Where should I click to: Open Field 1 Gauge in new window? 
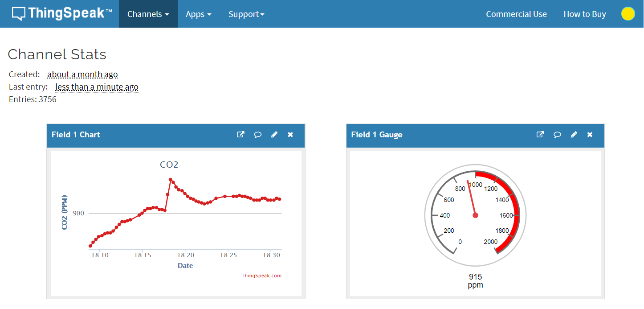(x=540, y=134)
